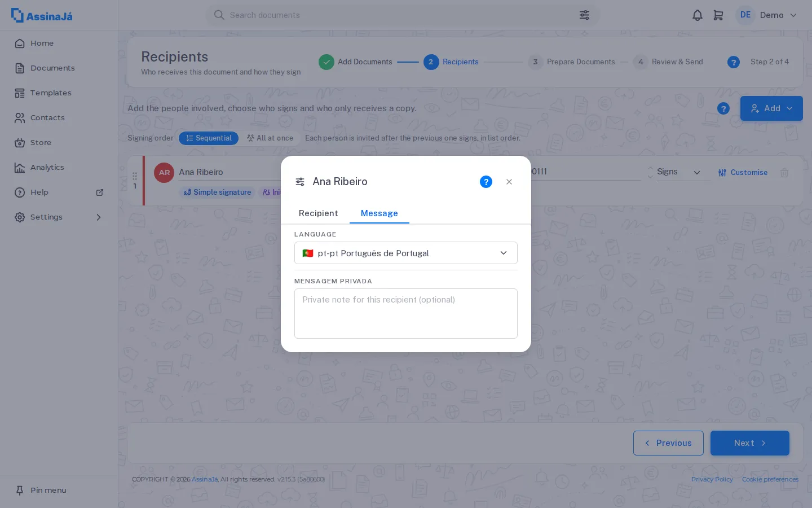Open Cookie preferences link
Viewport: 812px width, 508px height.
[x=770, y=479]
